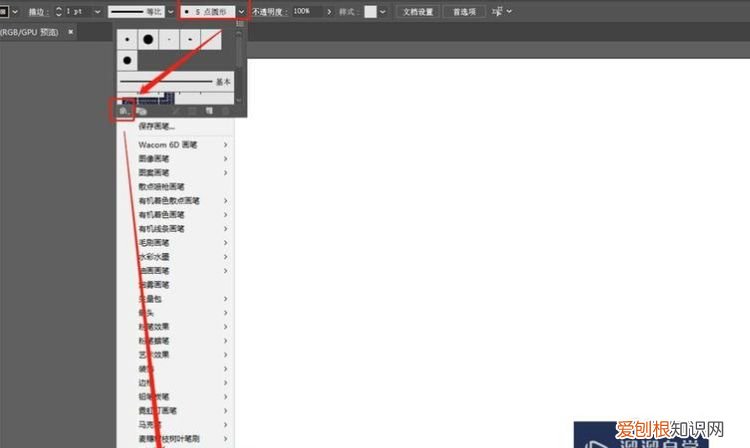Viewport: 750px width, 448px height.
Task: Open the opacity slider arrow next to 100%
Action: [x=329, y=11]
